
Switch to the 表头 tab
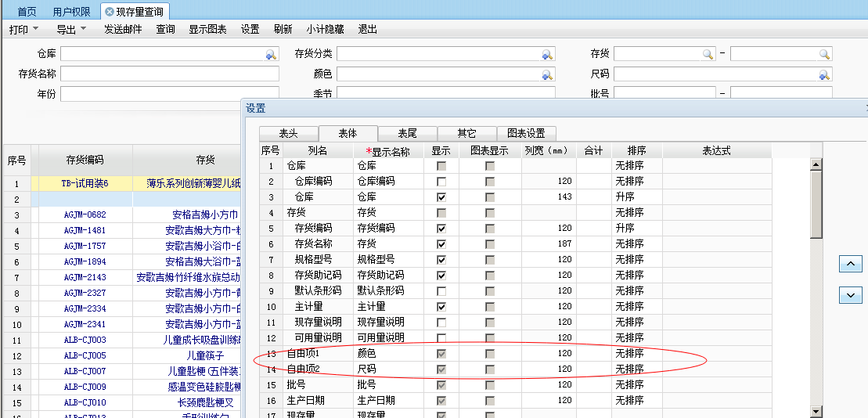tap(288, 134)
